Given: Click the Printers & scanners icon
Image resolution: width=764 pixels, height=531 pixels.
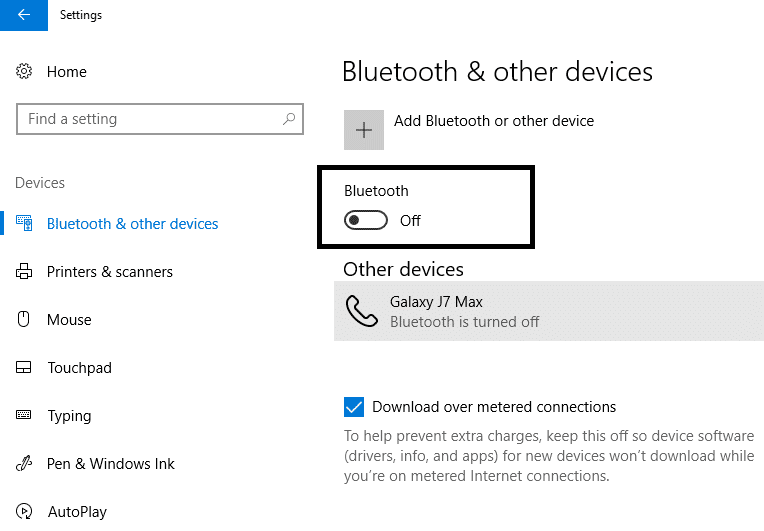Looking at the screenshot, I should pos(24,272).
